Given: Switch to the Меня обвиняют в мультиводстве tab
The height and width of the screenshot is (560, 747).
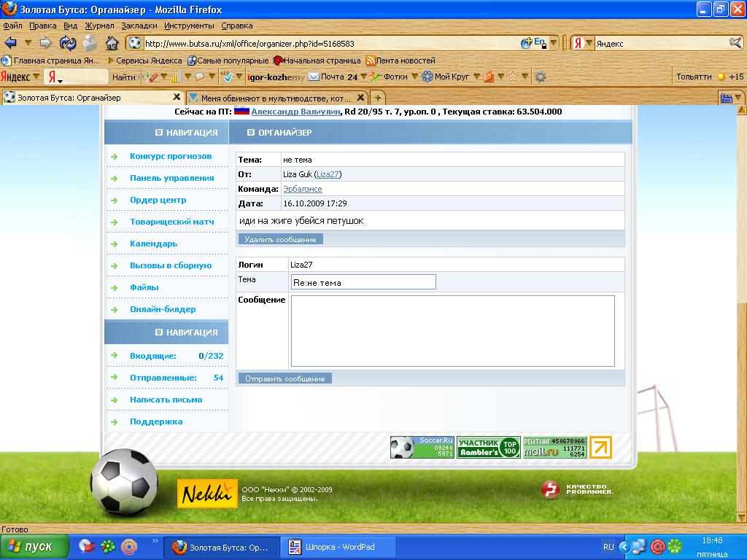Looking at the screenshot, I should tap(274, 98).
